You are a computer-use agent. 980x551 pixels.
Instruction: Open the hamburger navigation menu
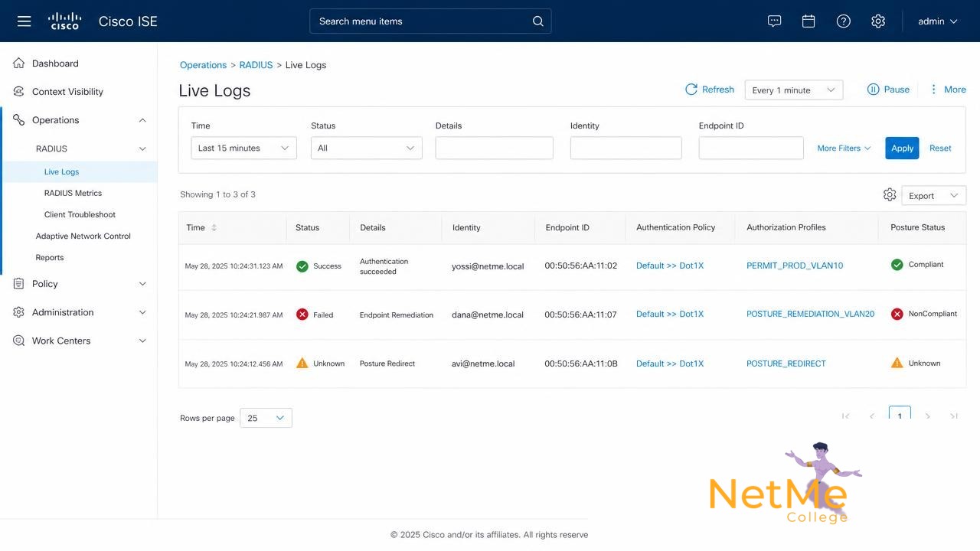point(24,21)
